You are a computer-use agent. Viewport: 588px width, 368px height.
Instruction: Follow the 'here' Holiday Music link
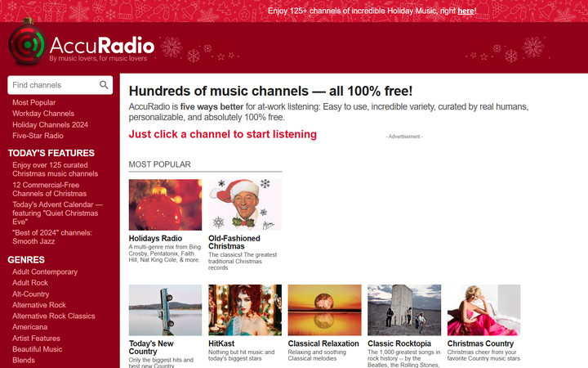[x=465, y=11]
